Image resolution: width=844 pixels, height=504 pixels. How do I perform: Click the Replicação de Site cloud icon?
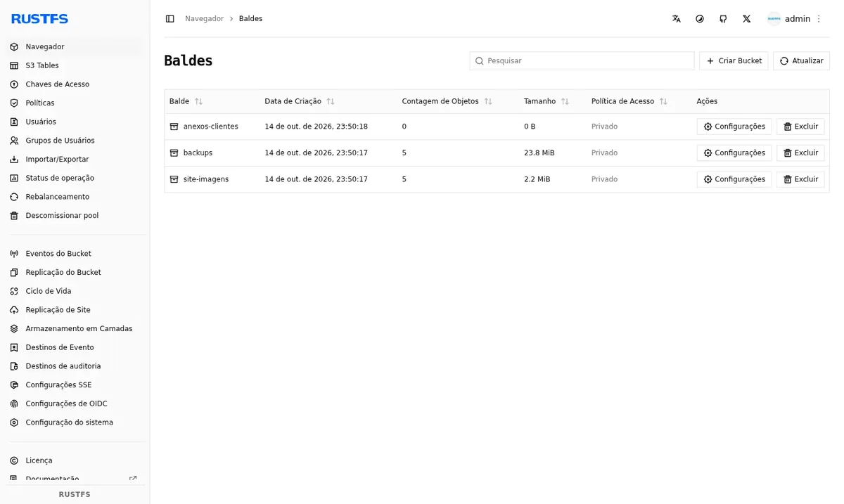click(x=14, y=310)
